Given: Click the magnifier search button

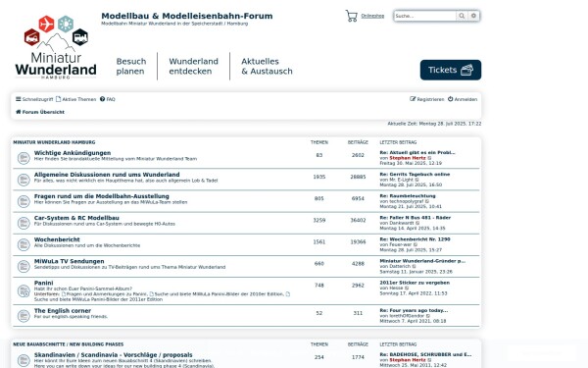Looking at the screenshot, I should (x=462, y=16).
